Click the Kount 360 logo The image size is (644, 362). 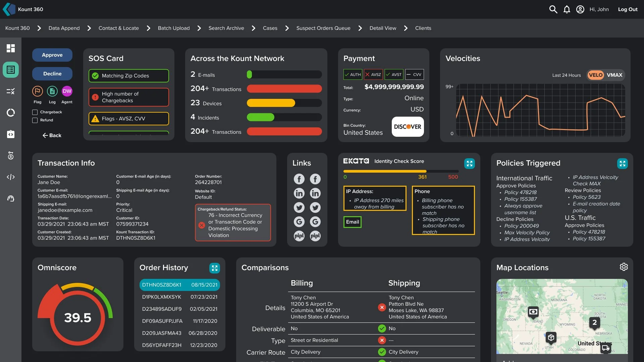[x=9, y=9]
